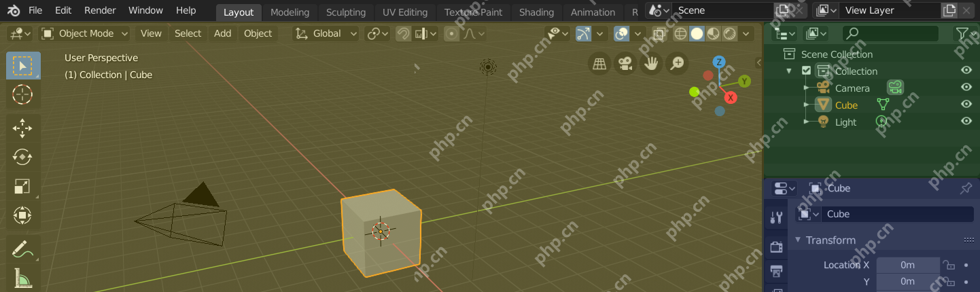The image size is (980, 292).
Task: Open outliner display mode dropdown
Action: coord(816,33)
